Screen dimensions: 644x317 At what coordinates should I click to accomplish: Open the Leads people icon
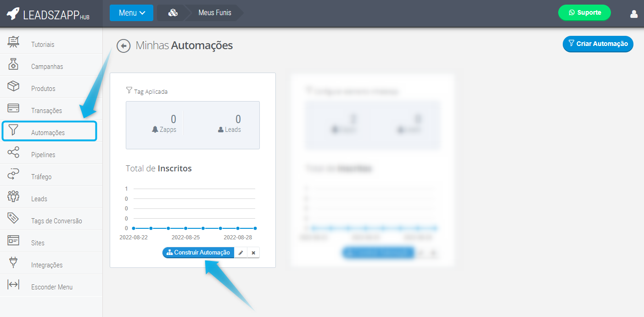point(14,197)
